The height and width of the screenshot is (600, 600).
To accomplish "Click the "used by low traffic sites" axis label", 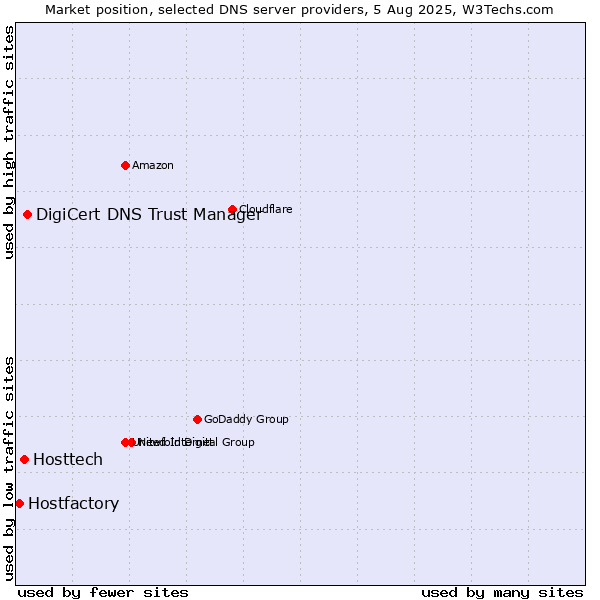I will [x=9, y=469].
